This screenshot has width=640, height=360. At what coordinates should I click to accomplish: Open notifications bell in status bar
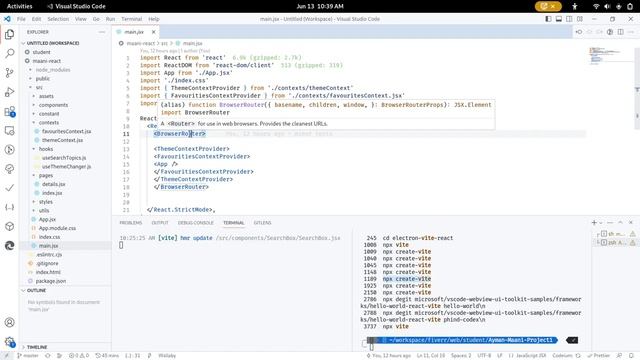click(x=631, y=356)
